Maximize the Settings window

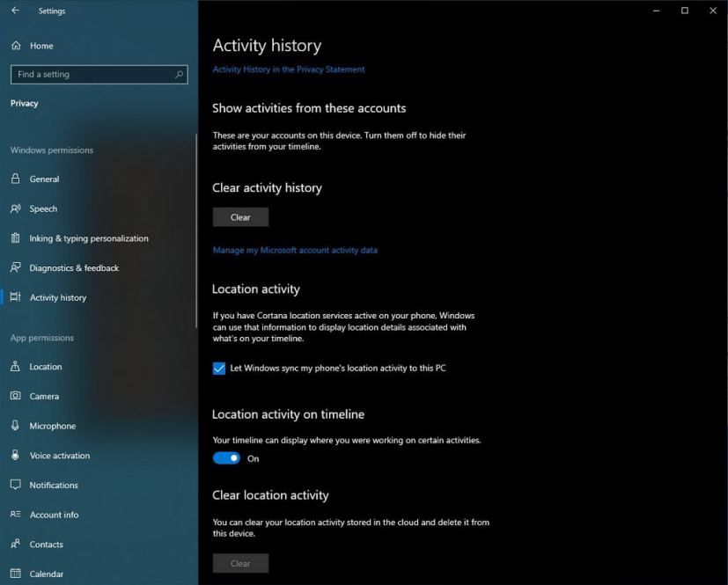(684, 11)
